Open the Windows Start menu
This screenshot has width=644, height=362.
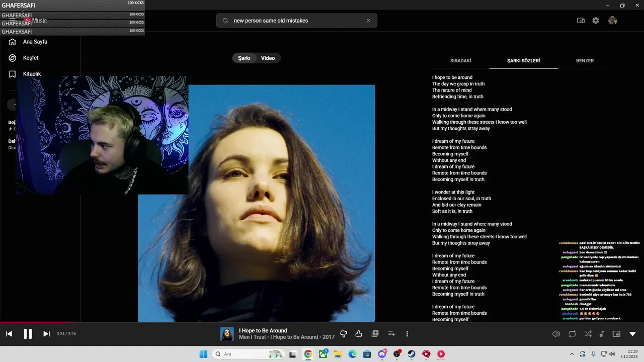tap(203, 354)
